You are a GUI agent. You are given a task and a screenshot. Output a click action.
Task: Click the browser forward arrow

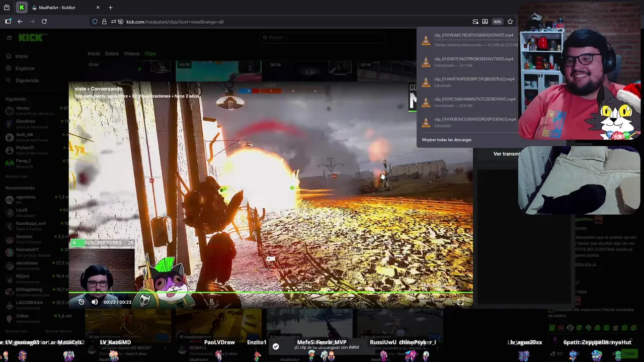click(x=32, y=22)
